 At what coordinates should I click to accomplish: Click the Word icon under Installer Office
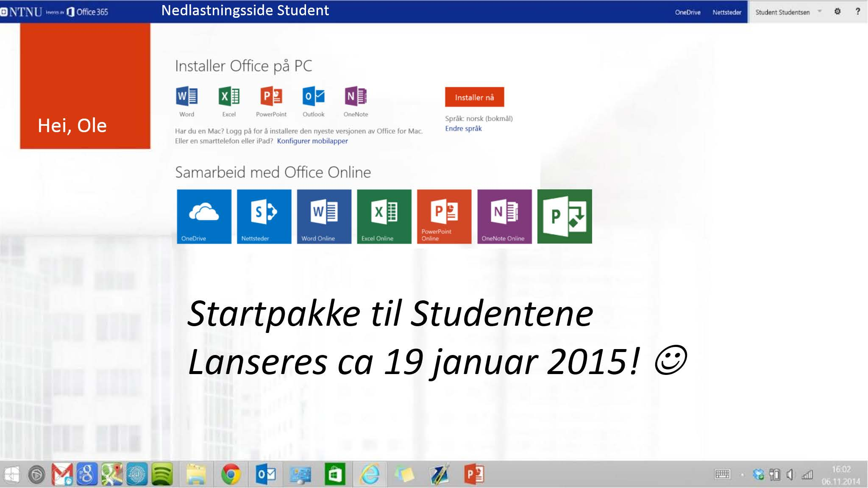(x=186, y=97)
